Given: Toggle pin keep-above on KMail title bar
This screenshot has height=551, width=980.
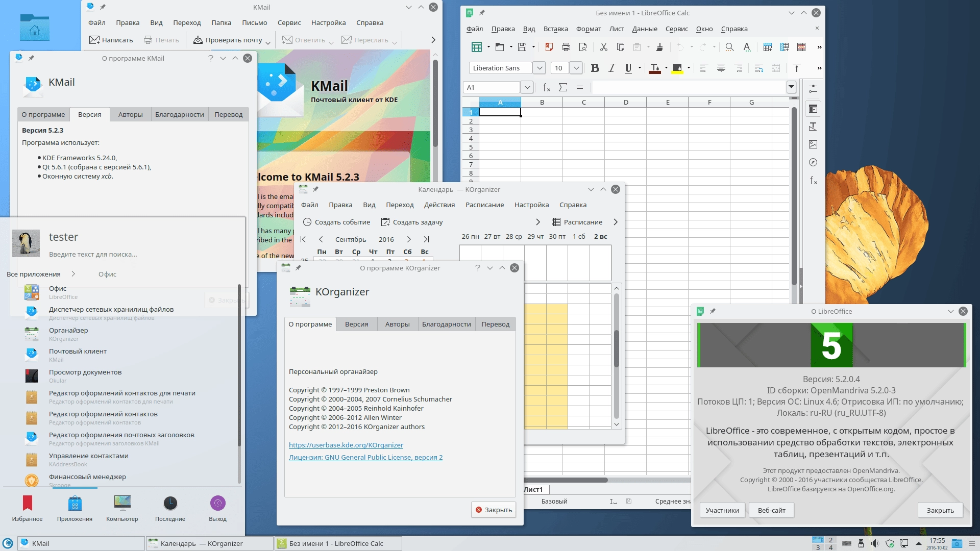Looking at the screenshot, I should [x=103, y=7].
